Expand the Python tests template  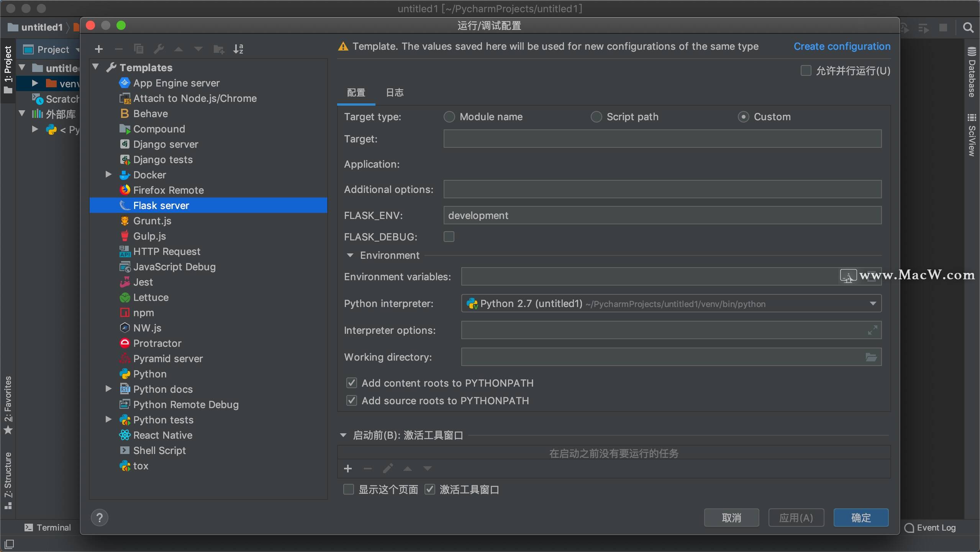click(108, 420)
